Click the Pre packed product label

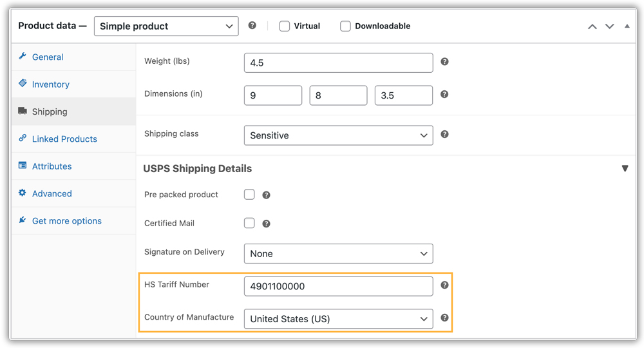pos(181,195)
